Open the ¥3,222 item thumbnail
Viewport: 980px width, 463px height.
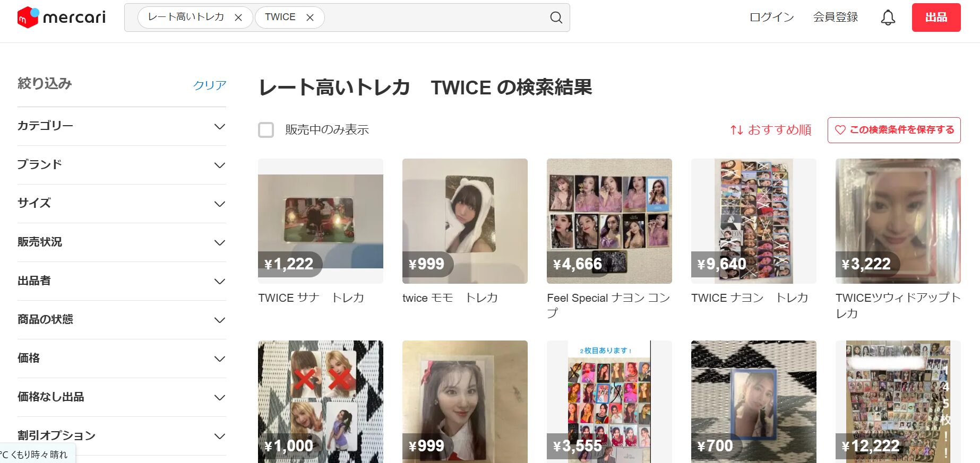[x=898, y=221]
